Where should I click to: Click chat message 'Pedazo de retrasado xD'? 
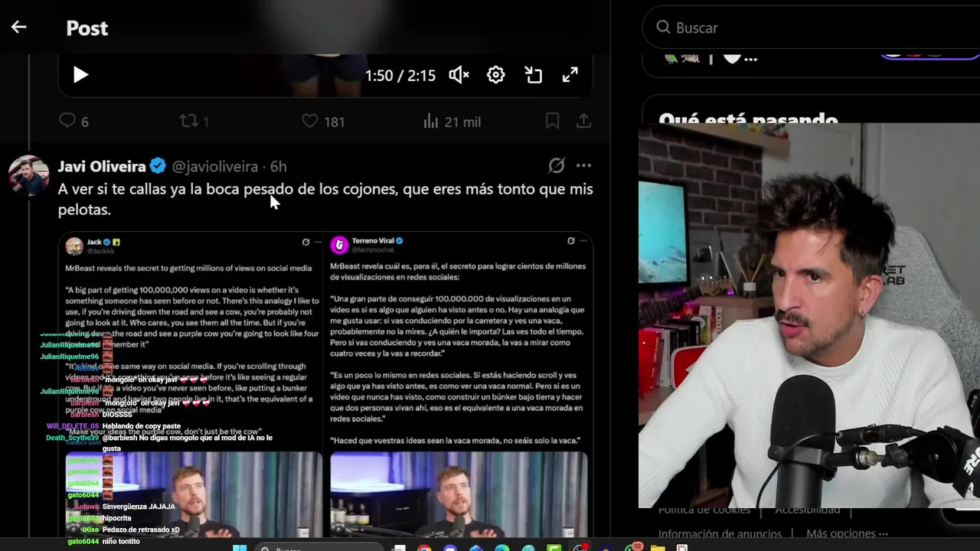coord(141,530)
